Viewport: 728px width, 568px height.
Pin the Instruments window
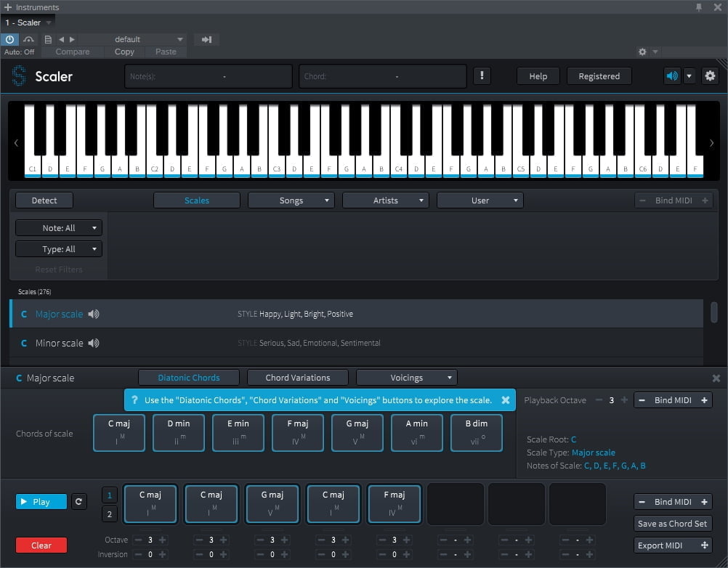(x=699, y=7)
